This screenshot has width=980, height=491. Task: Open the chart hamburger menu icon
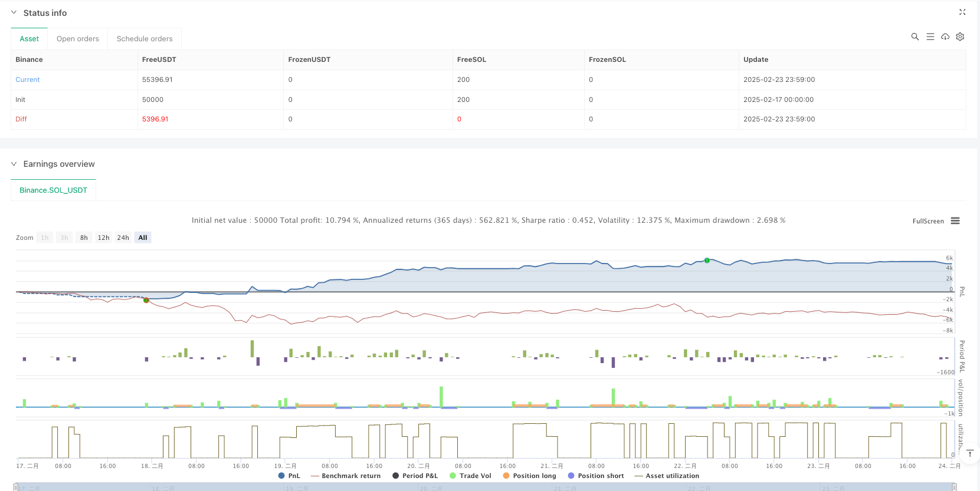pyautogui.click(x=955, y=221)
